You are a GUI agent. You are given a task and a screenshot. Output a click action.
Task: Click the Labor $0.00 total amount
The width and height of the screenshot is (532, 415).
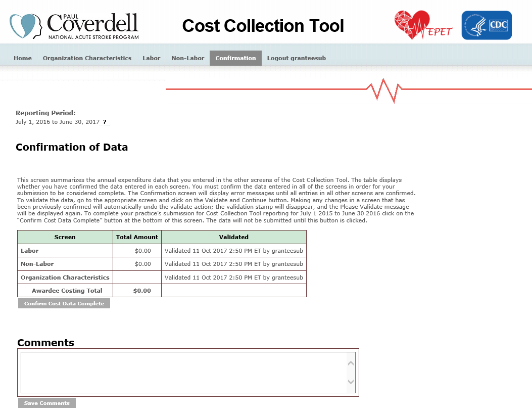[x=143, y=250]
